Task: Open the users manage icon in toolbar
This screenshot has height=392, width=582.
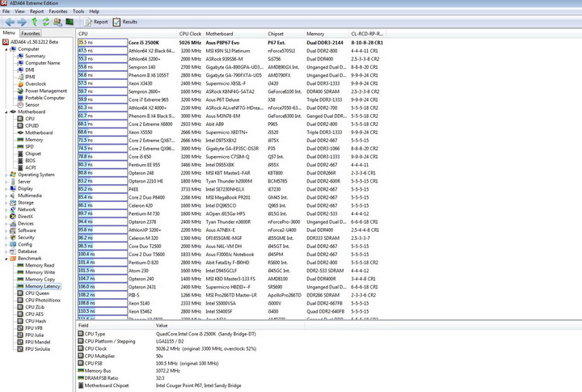Action: (57, 22)
